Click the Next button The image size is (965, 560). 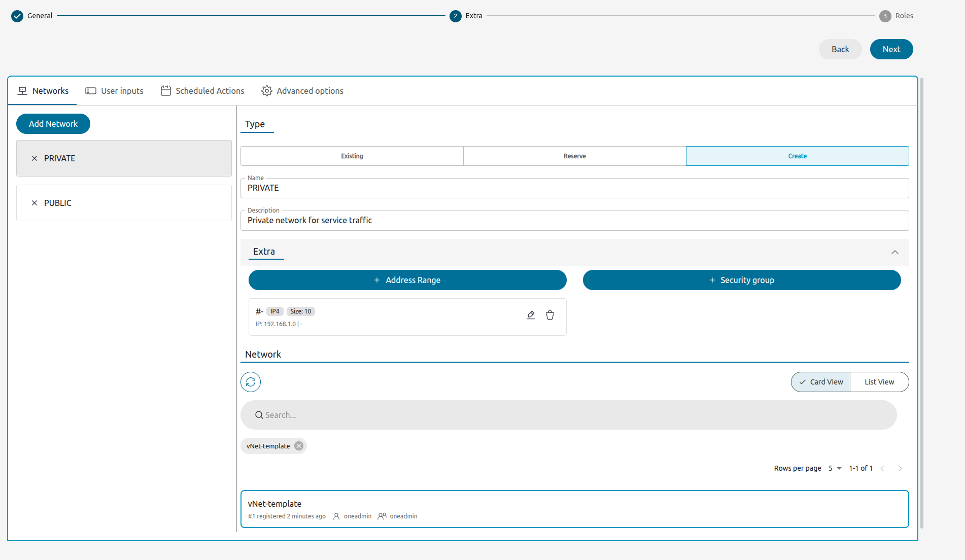(x=891, y=49)
